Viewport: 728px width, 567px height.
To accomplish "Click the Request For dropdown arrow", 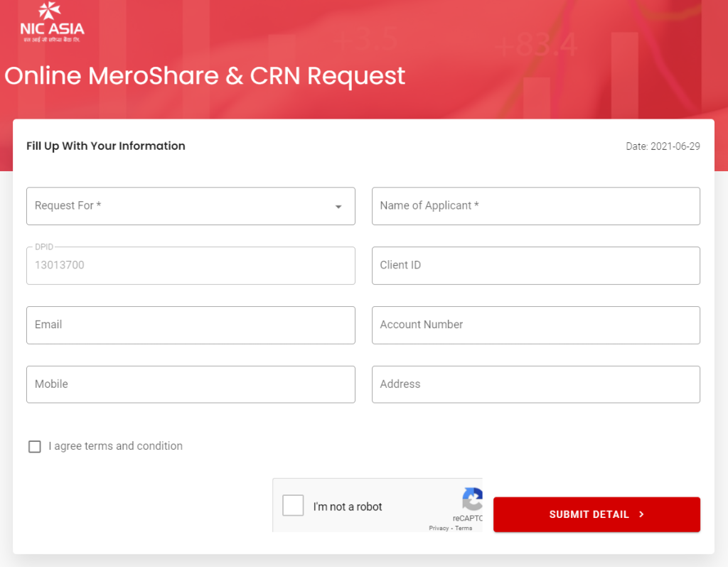I will pyautogui.click(x=338, y=207).
